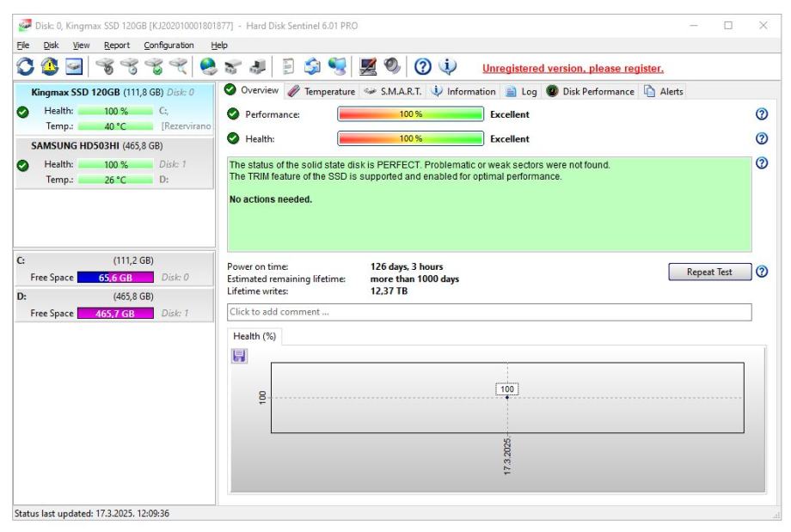Screen dimensions: 791x532
Task: Click the globe icon in the toolbar
Action: 209,68
